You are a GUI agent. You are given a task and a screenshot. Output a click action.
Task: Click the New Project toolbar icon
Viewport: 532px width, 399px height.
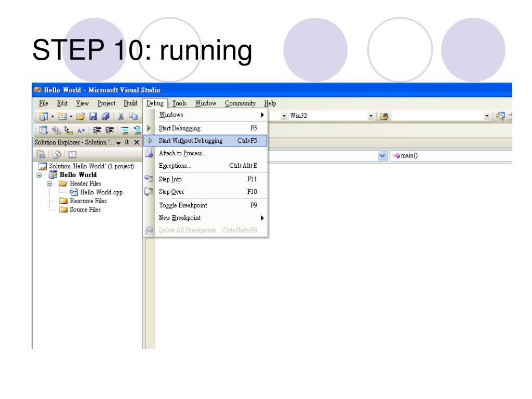pos(44,116)
